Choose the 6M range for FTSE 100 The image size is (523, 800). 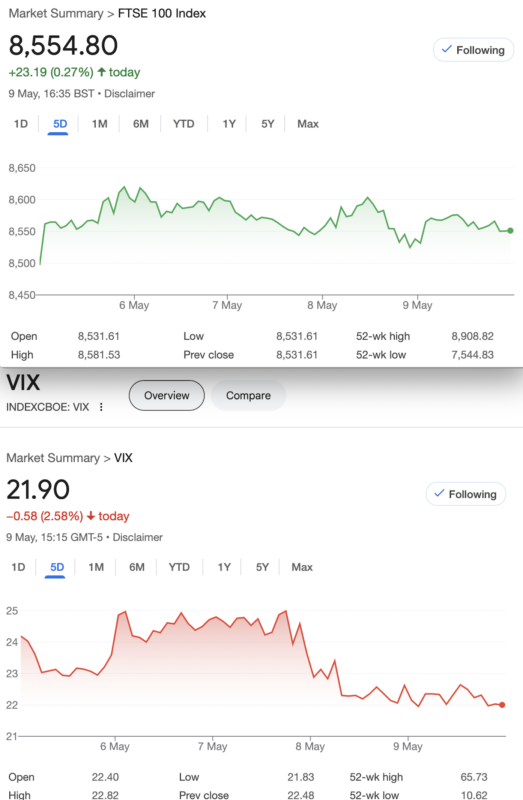click(x=140, y=124)
